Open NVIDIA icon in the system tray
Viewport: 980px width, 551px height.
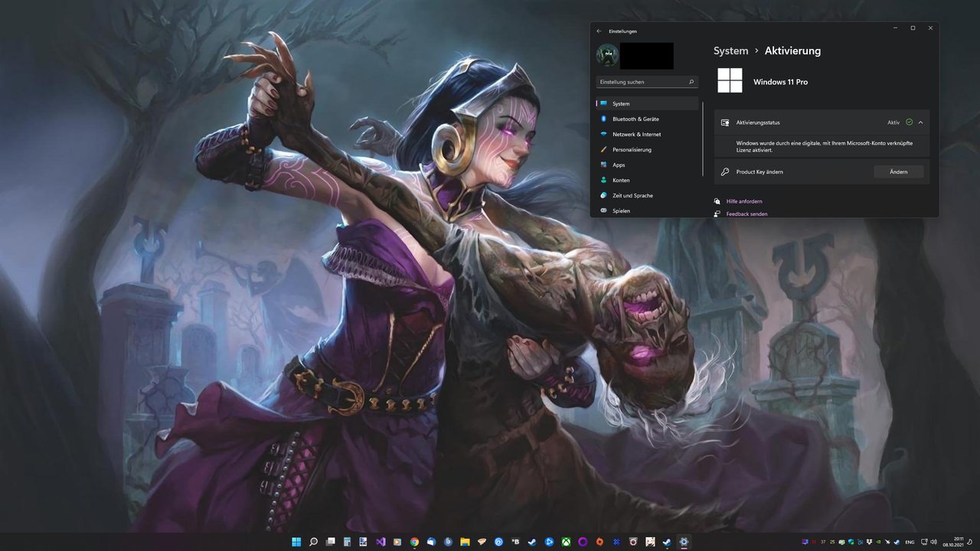point(878,542)
